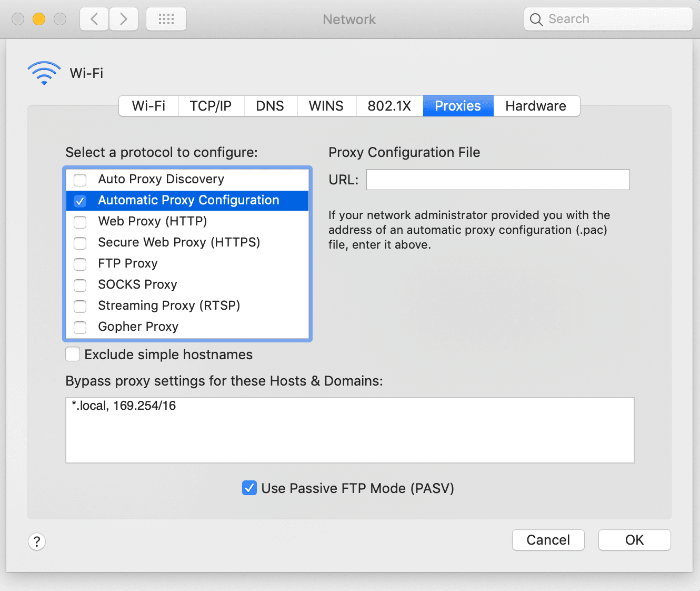Open the Hardware tab
This screenshot has width=700, height=591.
536,105
